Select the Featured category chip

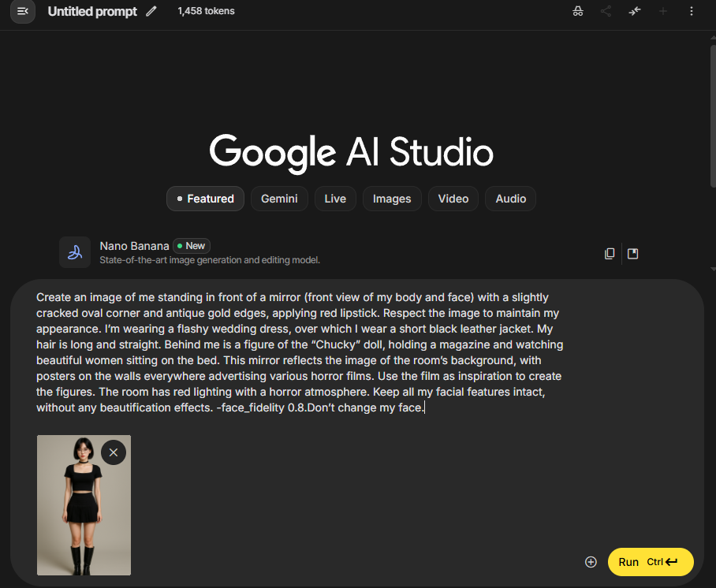tap(205, 199)
